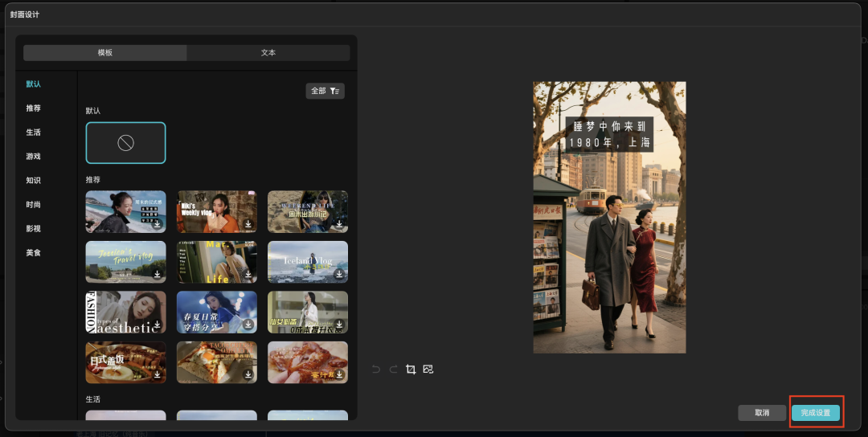Click the redo arrow icon
The image size is (868, 437).
click(x=393, y=370)
